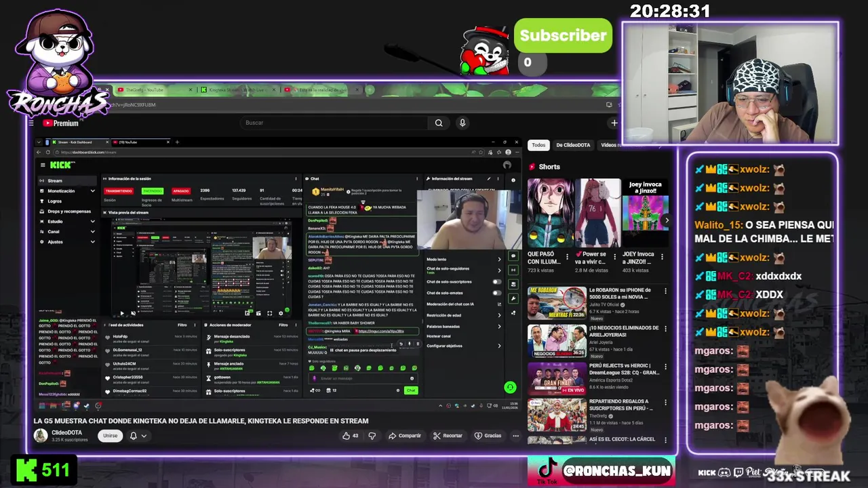Open Chat de solo-seguidores submenu
The image size is (868, 488).
click(500, 270)
